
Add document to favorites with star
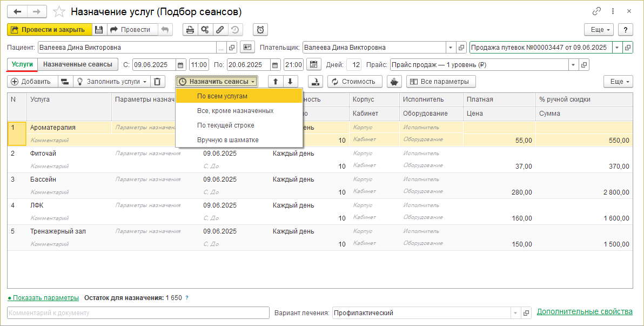point(60,11)
